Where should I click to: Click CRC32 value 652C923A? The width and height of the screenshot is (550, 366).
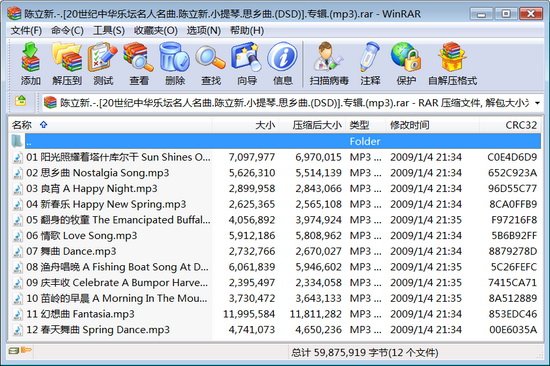pyautogui.click(x=512, y=173)
